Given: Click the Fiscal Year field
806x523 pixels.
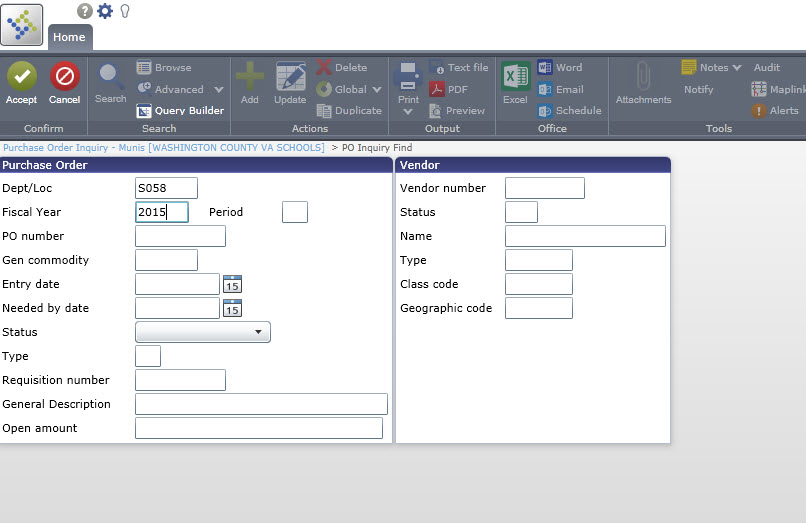Looking at the screenshot, I should pyautogui.click(x=162, y=212).
